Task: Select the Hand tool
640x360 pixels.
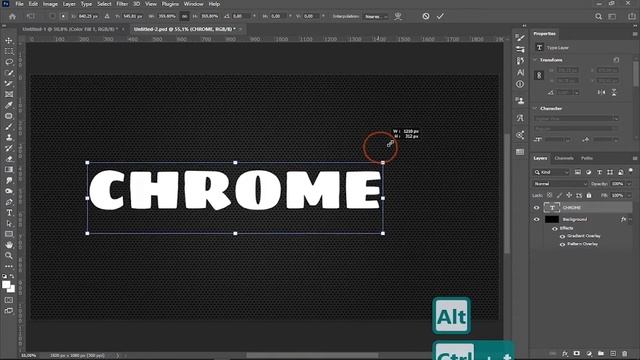Action: (9, 245)
